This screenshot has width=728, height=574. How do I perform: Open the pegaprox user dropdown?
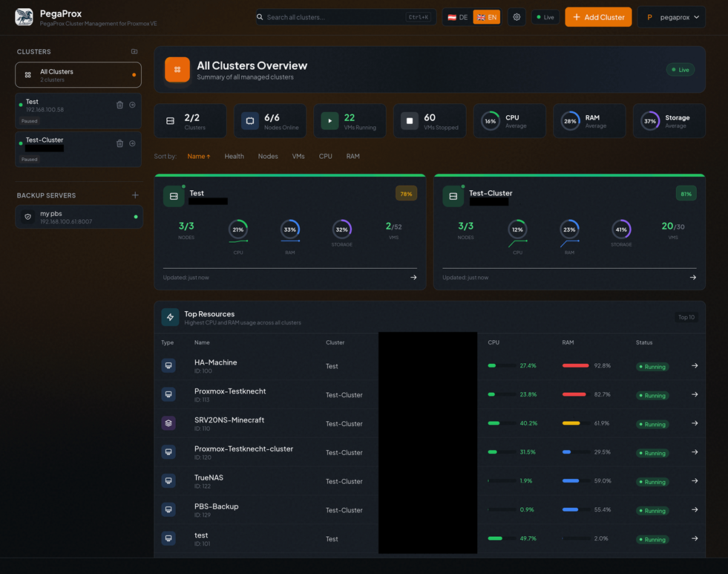point(672,17)
